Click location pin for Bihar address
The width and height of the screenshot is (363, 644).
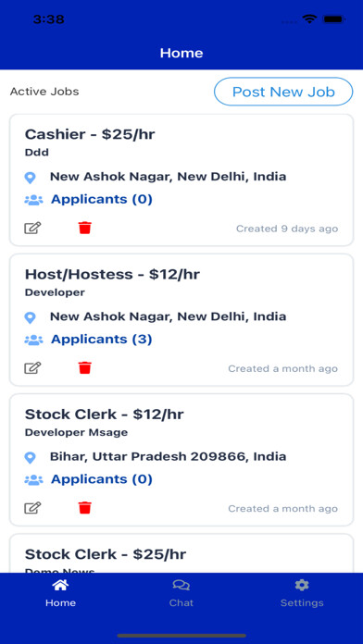(x=30, y=457)
